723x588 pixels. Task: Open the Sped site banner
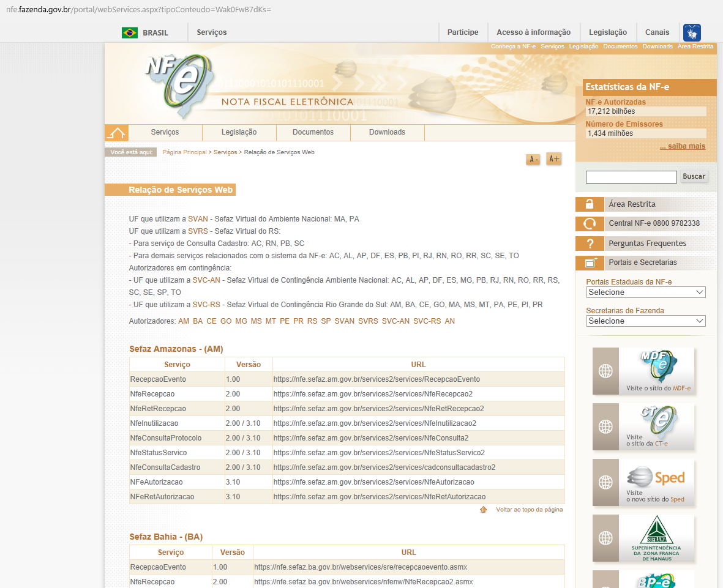click(x=643, y=483)
